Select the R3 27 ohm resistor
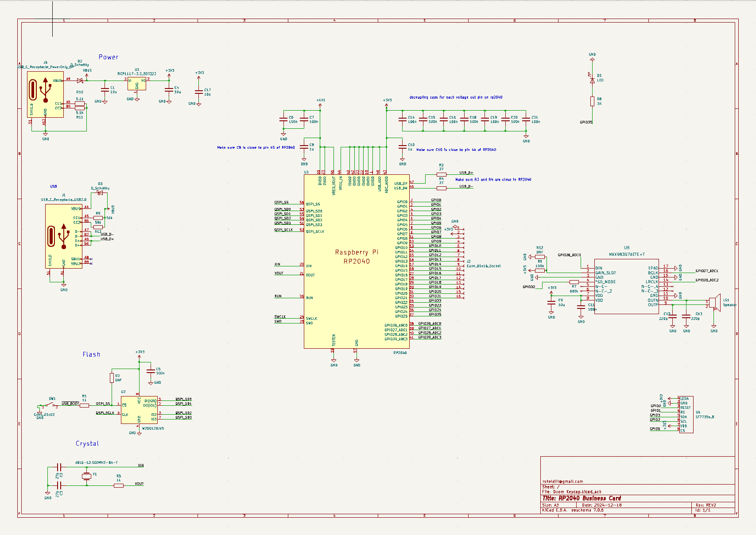This screenshot has height=535, width=756. click(x=442, y=174)
